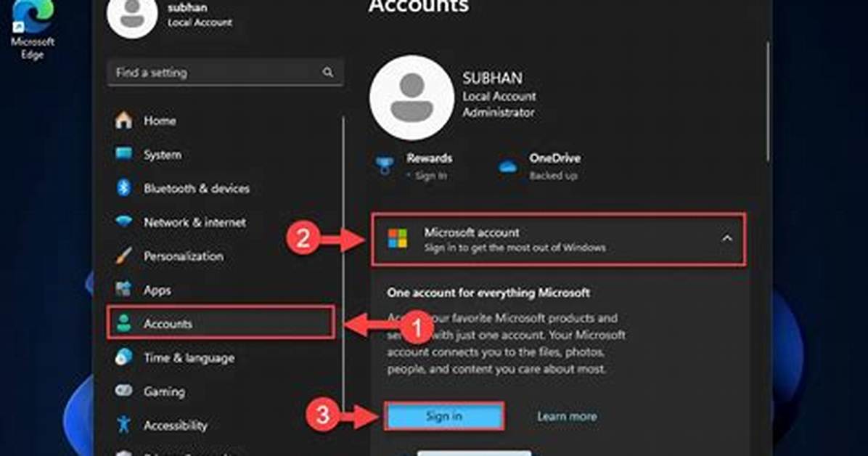This screenshot has height=456, width=868.
Task: Click the search magnifier icon
Action: click(x=328, y=72)
